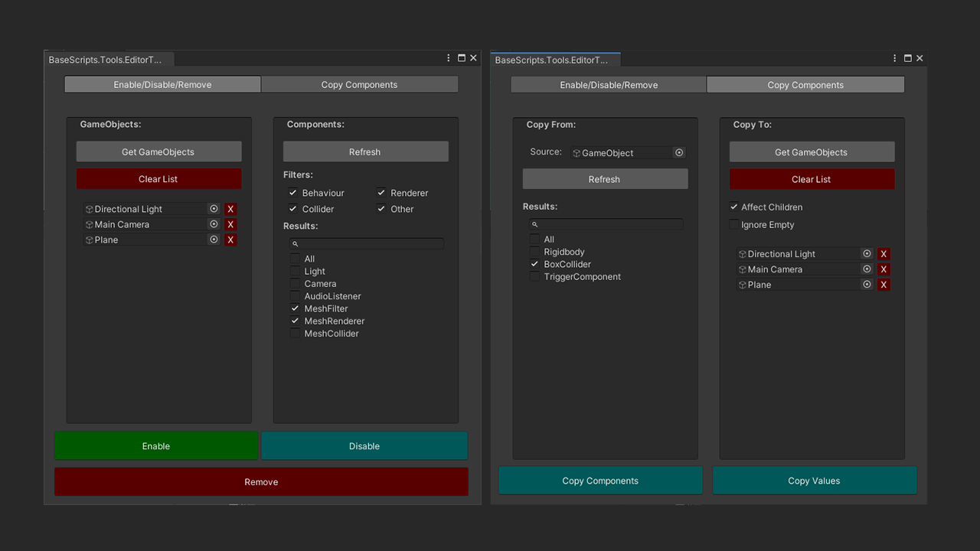Remove Plane from the Copy To list
The height and width of the screenshot is (551, 980).
pos(884,285)
